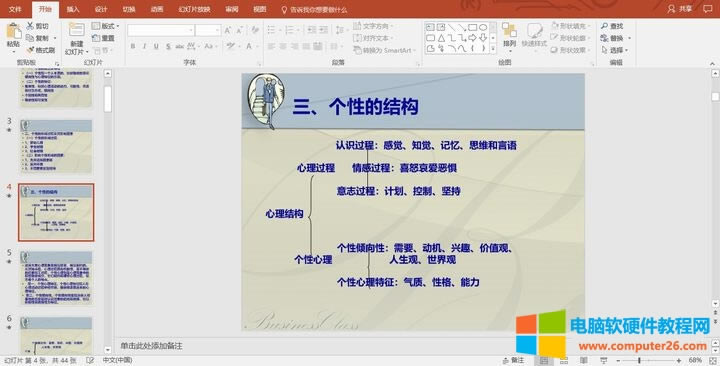Open Quick Styles (快速样式) gallery
The height and width of the screenshot is (366, 720).
pyautogui.click(x=534, y=35)
